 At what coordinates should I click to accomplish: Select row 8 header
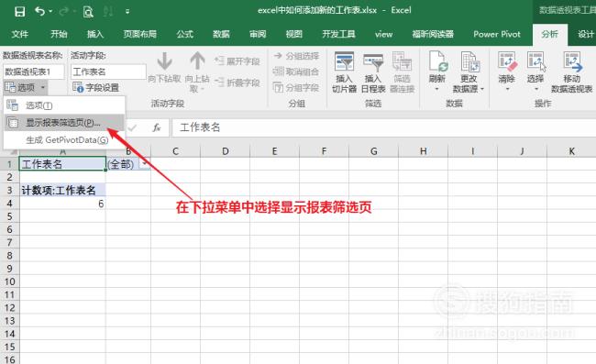(x=9, y=255)
